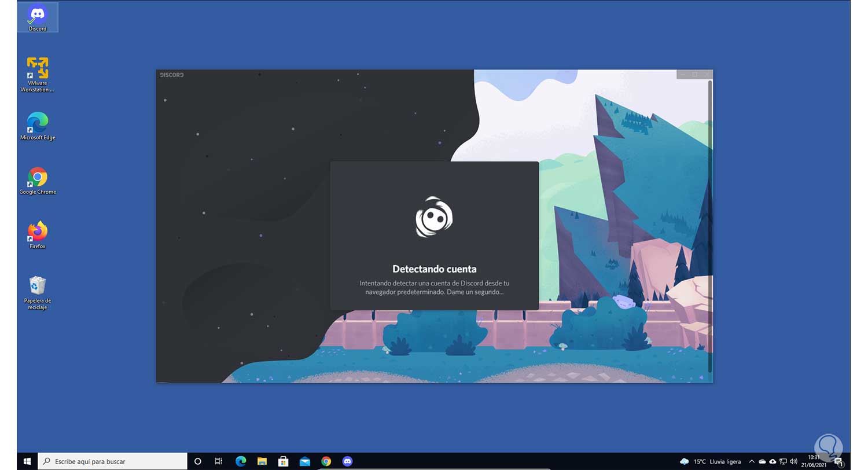Open File Explorer from the taskbar
This screenshot has height=470, width=868.
click(262, 461)
